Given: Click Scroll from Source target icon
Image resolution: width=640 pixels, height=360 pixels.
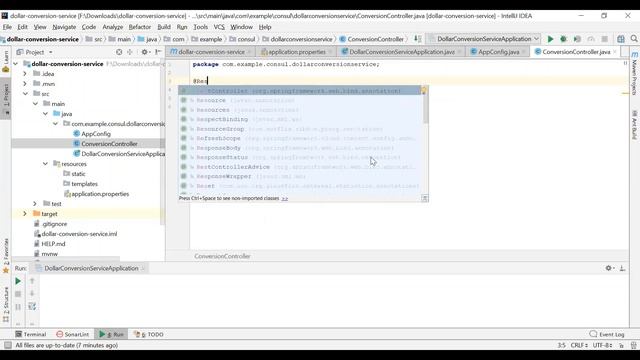Looking at the screenshot, I should [x=119, y=52].
